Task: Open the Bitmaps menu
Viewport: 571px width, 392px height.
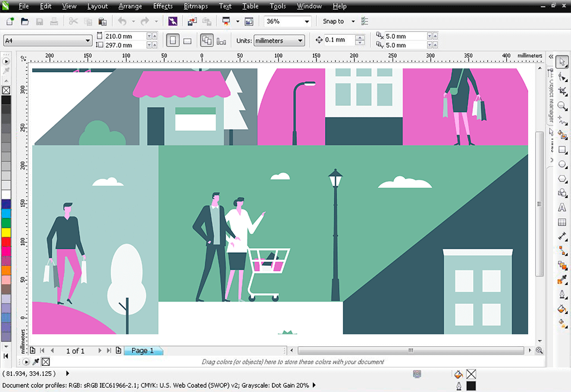Action: 196,6
